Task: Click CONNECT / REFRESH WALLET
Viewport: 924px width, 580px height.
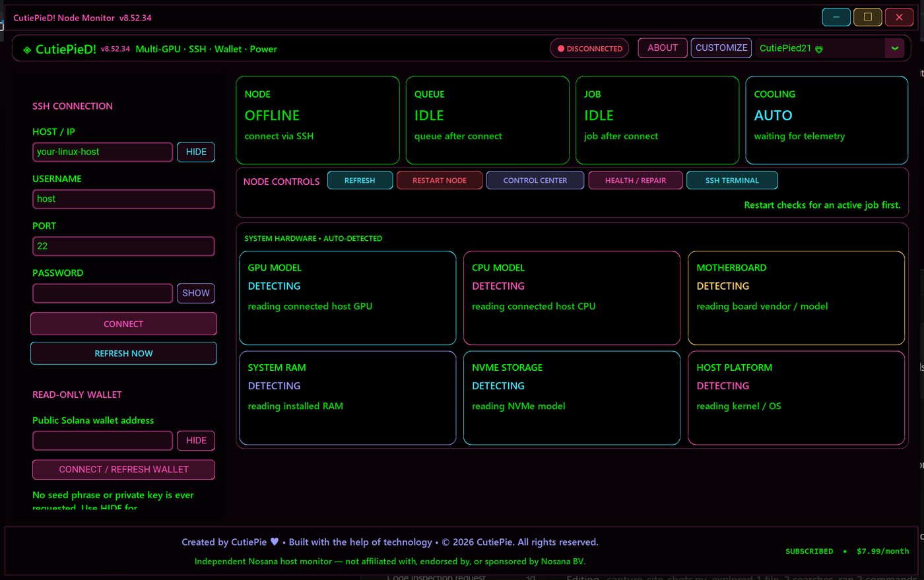Action: 123,470
